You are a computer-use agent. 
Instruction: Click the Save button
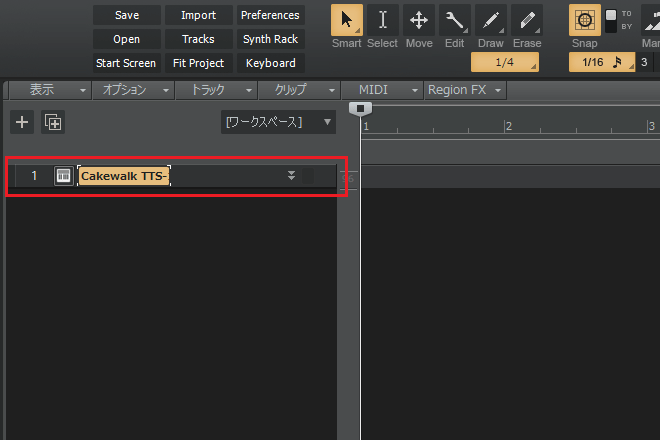(127, 15)
